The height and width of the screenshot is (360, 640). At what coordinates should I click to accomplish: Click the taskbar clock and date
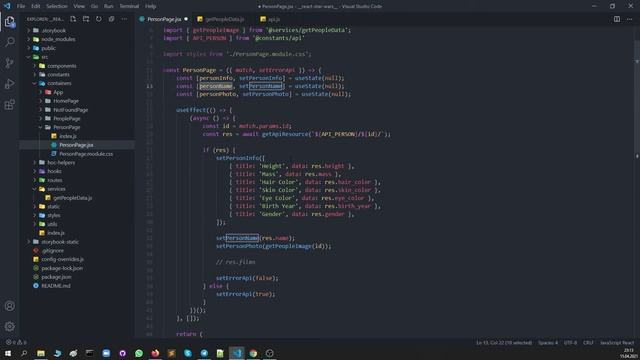(x=629, y=353)
